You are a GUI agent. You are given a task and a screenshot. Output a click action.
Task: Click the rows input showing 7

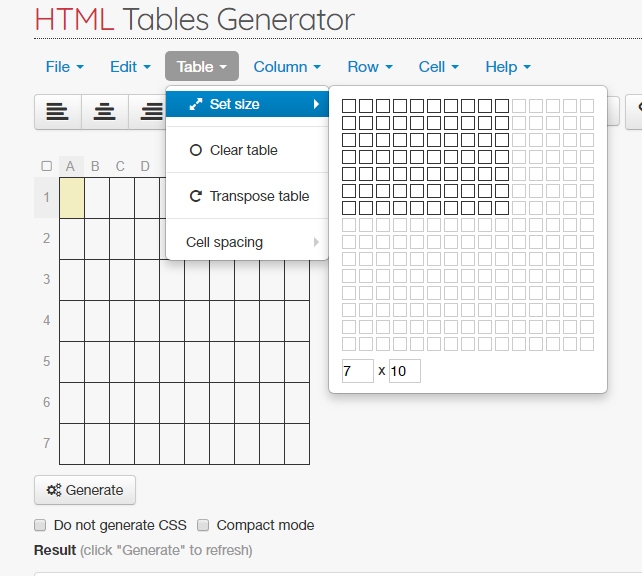point(358,371)
